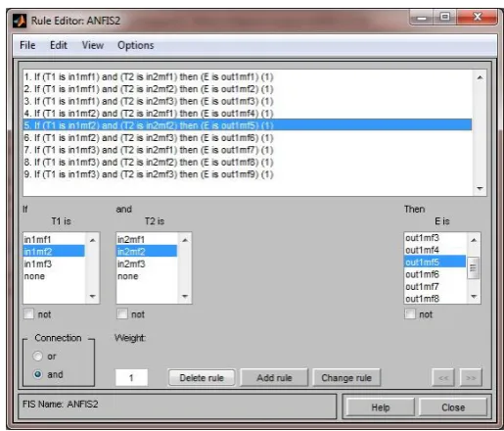
Task: Open the File menu
Action: pos(27,45)
